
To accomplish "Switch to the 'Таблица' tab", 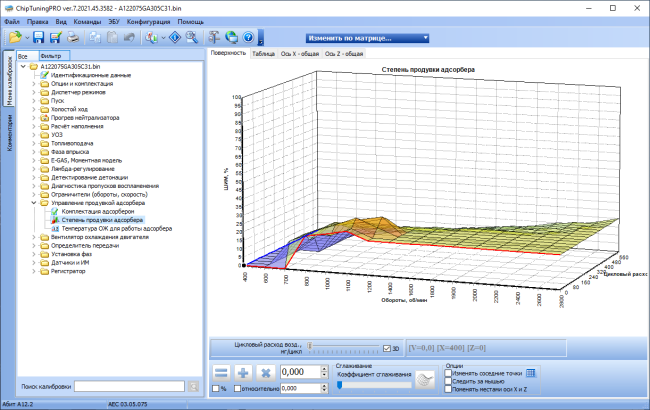I will tap(263, 54).
